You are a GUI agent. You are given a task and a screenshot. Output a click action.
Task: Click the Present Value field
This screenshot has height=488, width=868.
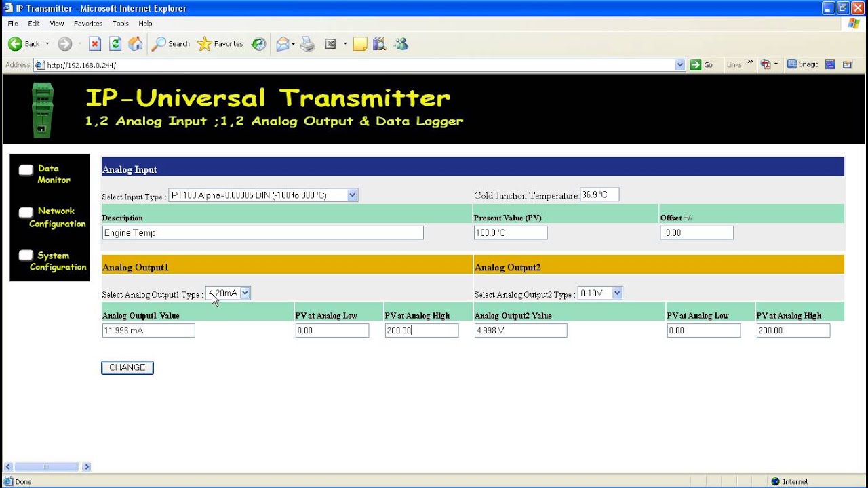pyautogui.click(x=511, y=232)
